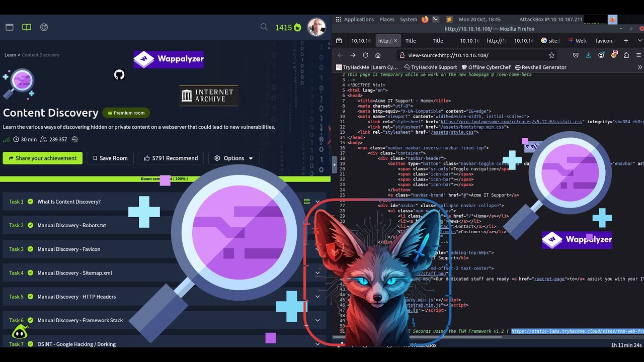This screenshot has width=644, height=362.
Task: Open the Firefox downloads panel
Action: click(x=588, y=55)
